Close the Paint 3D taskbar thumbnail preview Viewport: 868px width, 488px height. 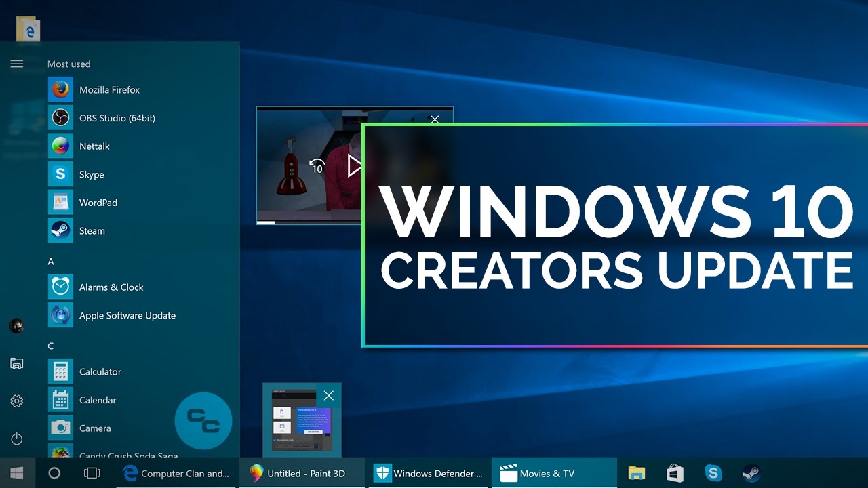point(328,396)
